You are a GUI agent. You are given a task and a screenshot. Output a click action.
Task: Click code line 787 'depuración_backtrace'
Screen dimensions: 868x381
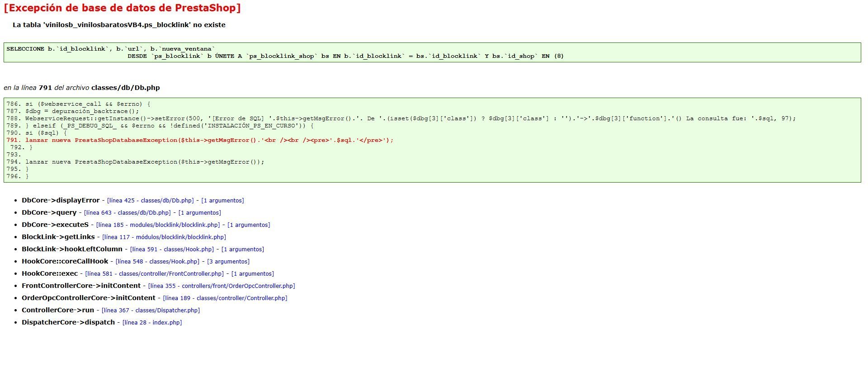click(x=73, y=111)
